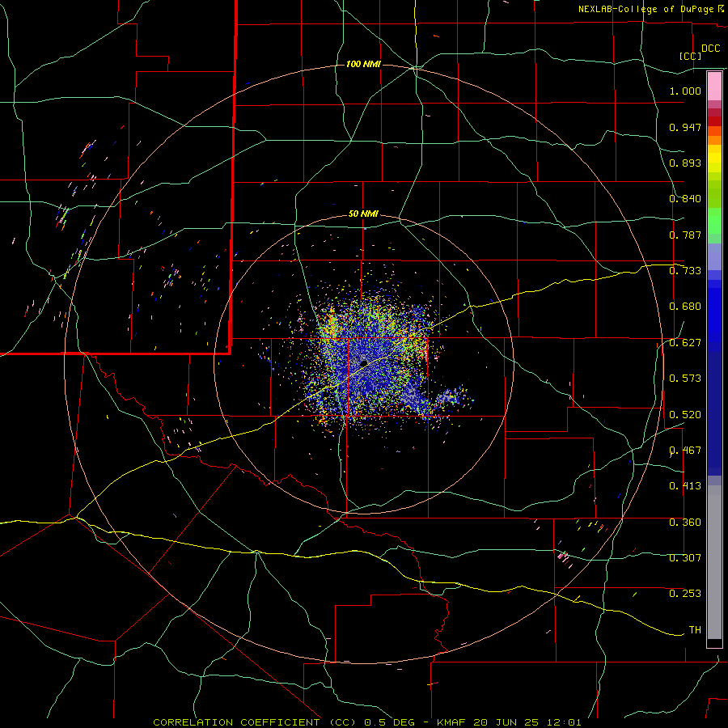Select the 0.573 scale value
The image size is (728, 728).
(x=685, y=379)
